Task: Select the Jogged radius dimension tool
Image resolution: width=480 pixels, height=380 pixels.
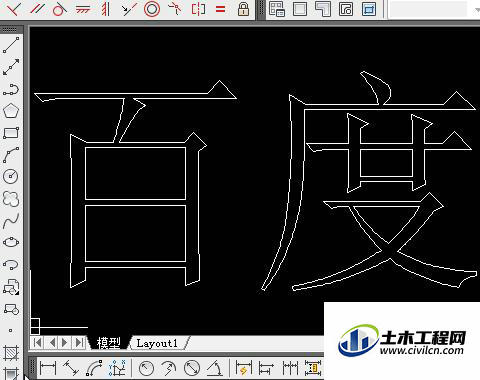Action: (x=169, y=369)
